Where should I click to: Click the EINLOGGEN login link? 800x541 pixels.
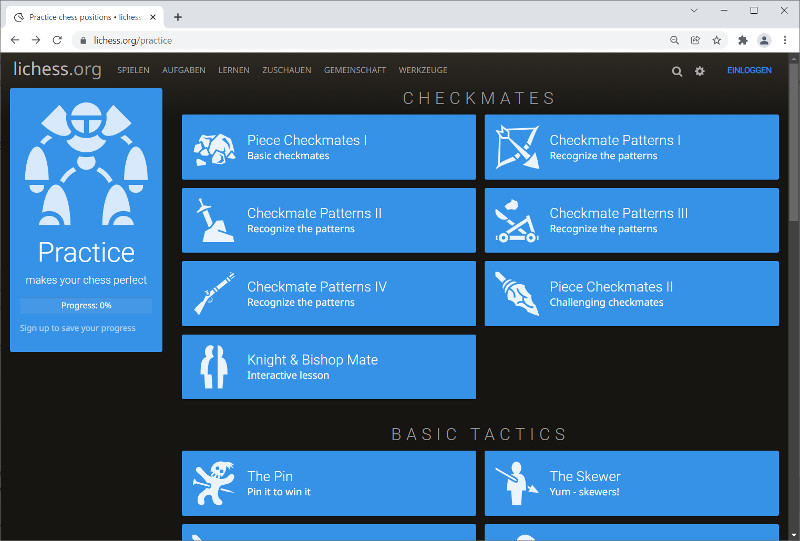click(x=749, y=70)
